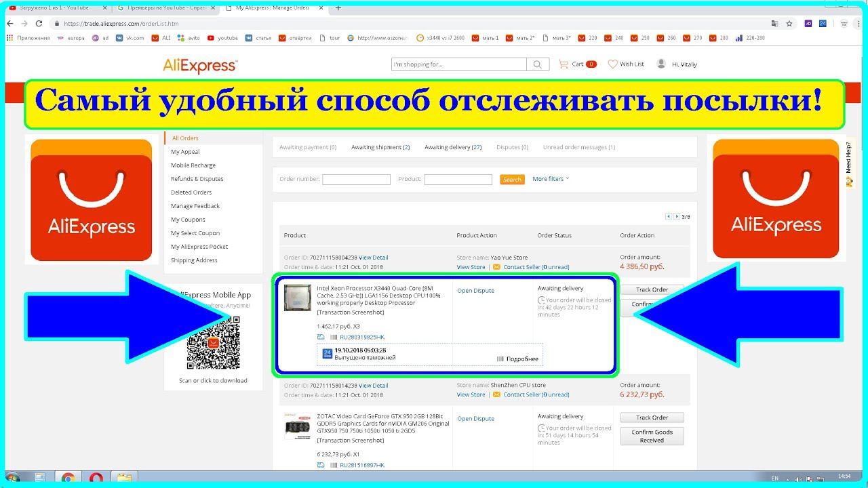Open Shipping Address in sidebar
Image resolution: width=868 pixels, height=488 pixels.
click(x=194, y=260)
